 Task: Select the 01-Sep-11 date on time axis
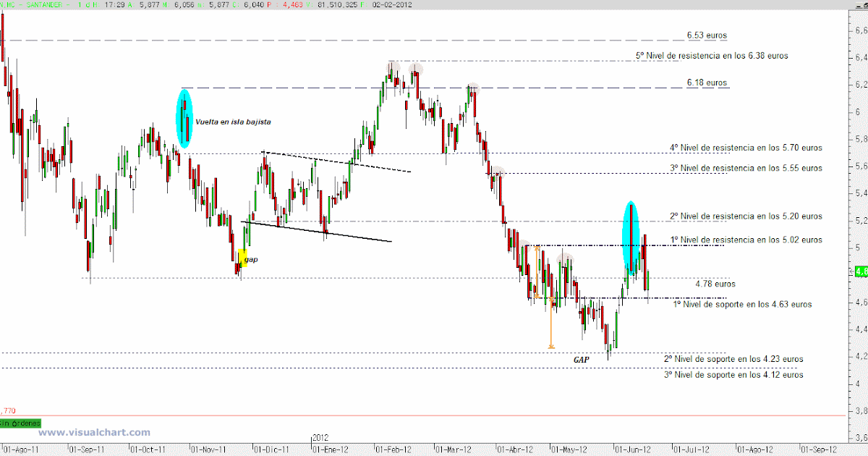[87, 449]
